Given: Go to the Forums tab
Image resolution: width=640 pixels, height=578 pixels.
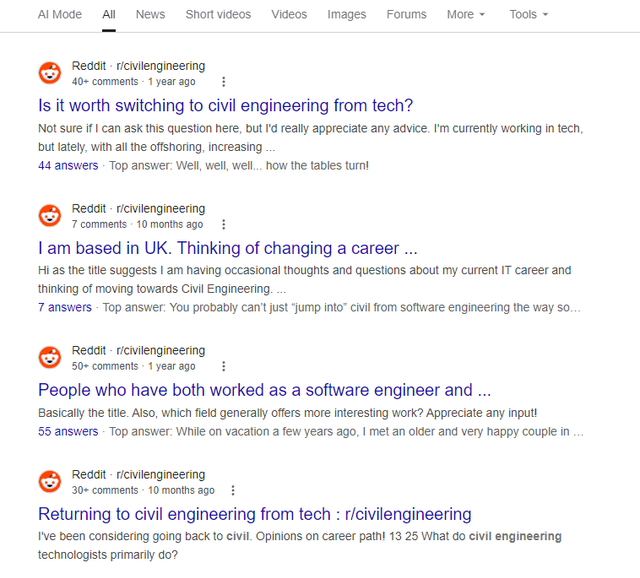Looking at the screenshot, I should coord(406,15).
